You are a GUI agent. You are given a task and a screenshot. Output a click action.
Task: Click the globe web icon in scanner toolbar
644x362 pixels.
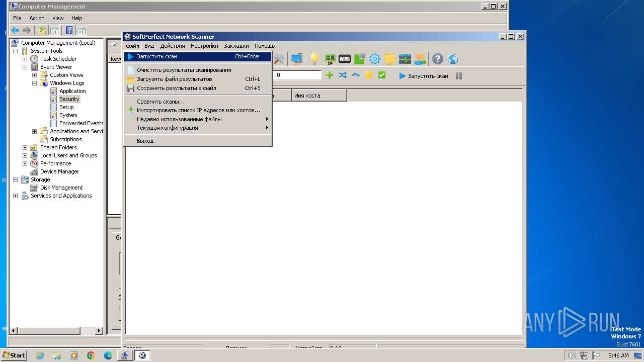coord(453,59)
